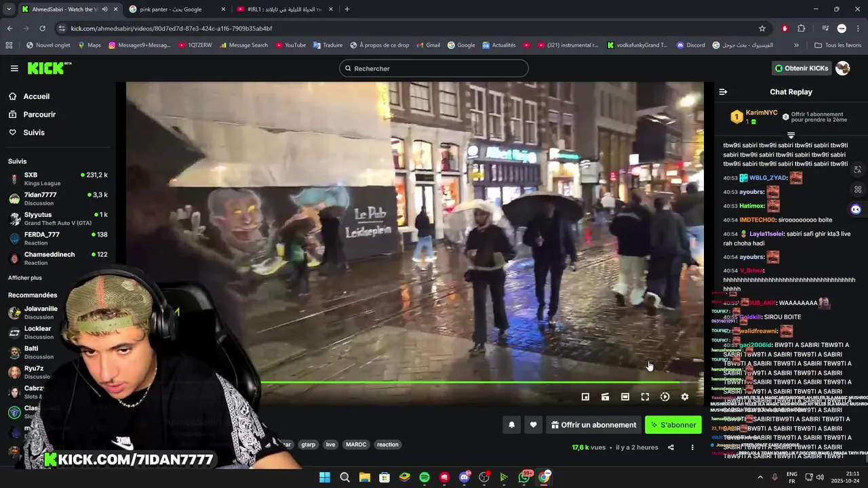
Task: Open SXB channel in Suivis list
Action: point(58,179)
